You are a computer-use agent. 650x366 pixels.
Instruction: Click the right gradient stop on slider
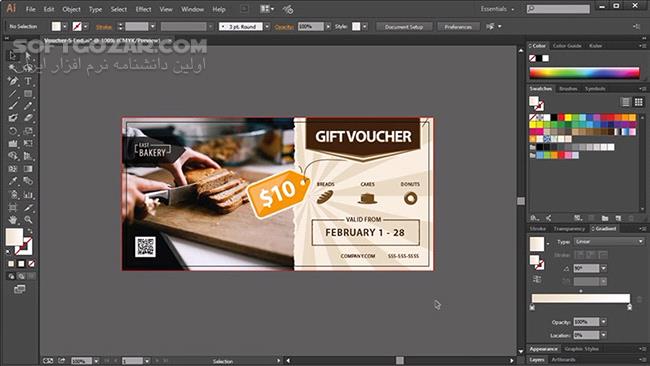[x=630, y=307]
